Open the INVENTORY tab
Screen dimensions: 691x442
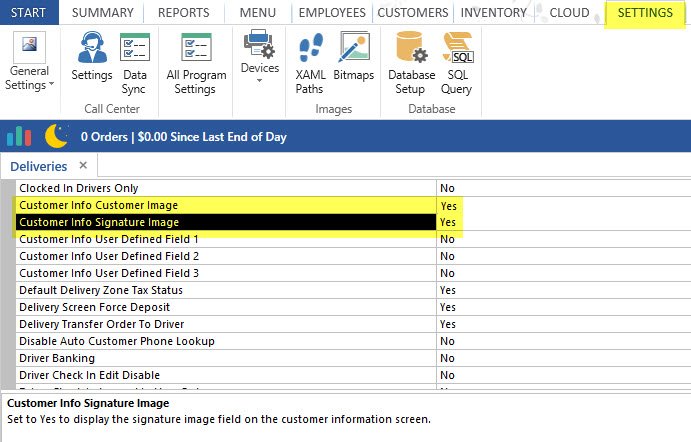coord(494,13)
